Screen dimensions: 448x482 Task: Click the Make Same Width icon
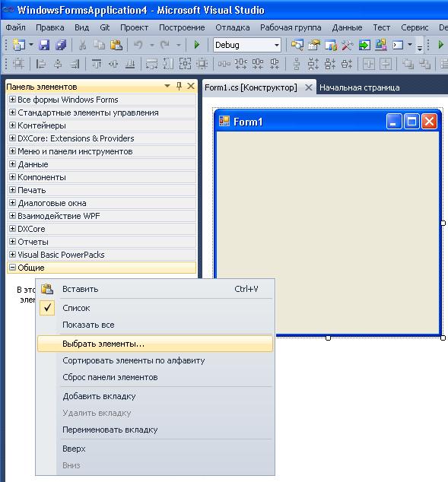(x=151, y=64)
